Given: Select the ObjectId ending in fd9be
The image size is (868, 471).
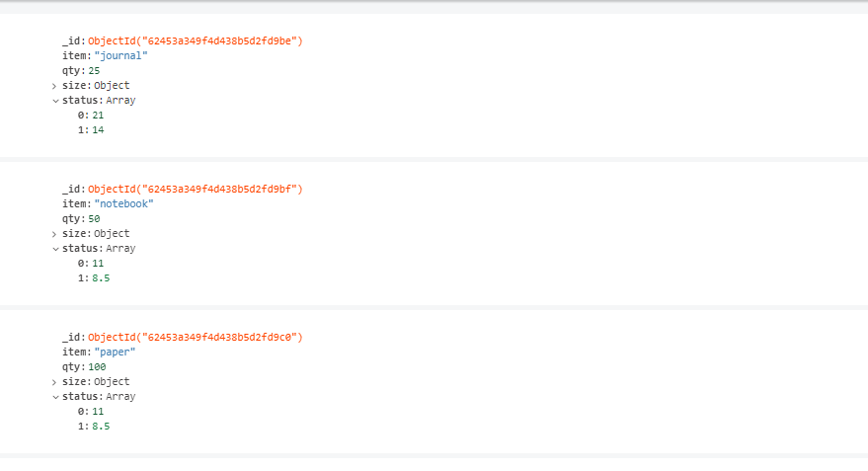Looking at the screenshot, I should coord(196,40).
